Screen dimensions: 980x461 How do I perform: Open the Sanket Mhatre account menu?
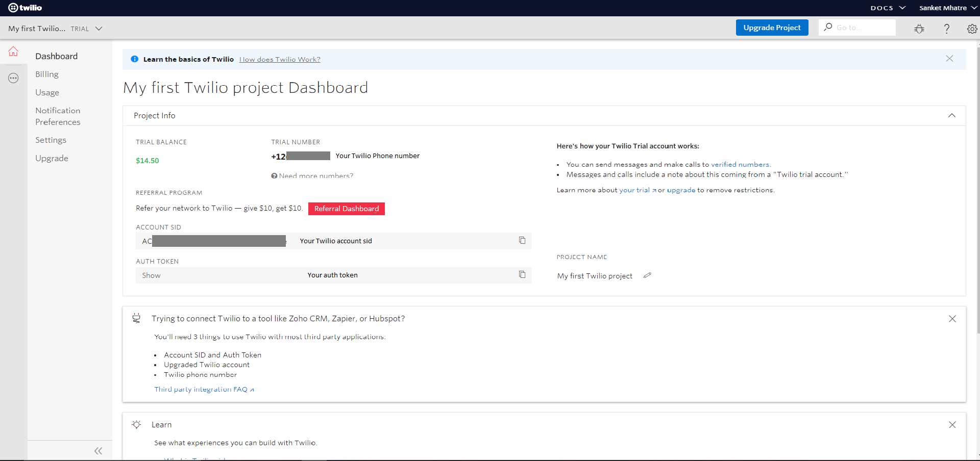coord(948,8)
